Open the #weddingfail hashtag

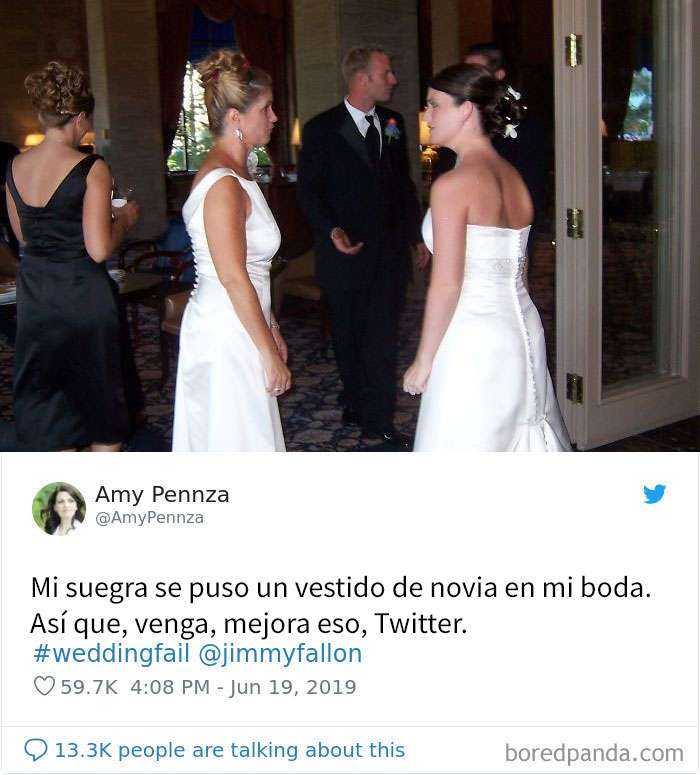click(112, 653)
